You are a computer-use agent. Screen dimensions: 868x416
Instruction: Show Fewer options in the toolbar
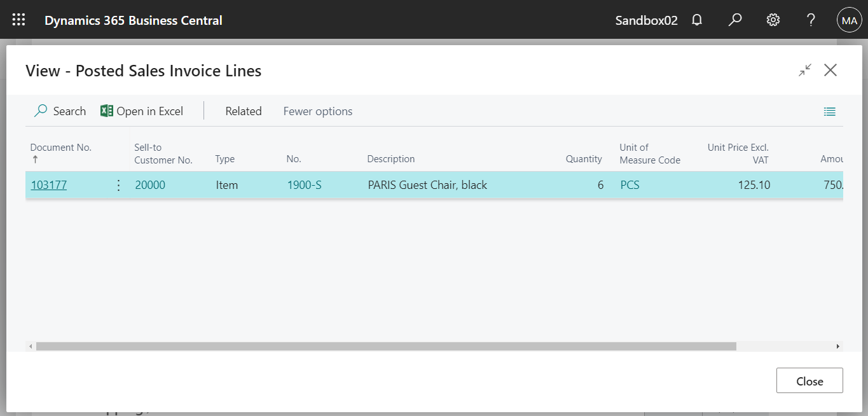tap(317, 111)
